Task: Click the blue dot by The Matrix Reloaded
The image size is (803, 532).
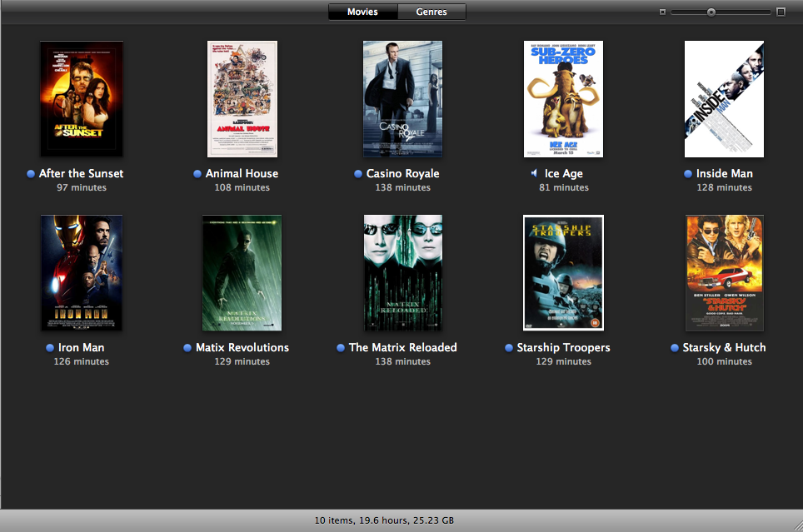Action: pos(341,348)
